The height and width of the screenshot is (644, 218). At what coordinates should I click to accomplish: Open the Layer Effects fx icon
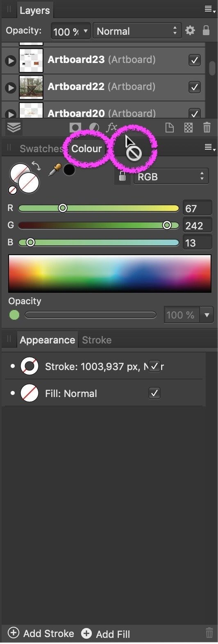pos(112,127)
